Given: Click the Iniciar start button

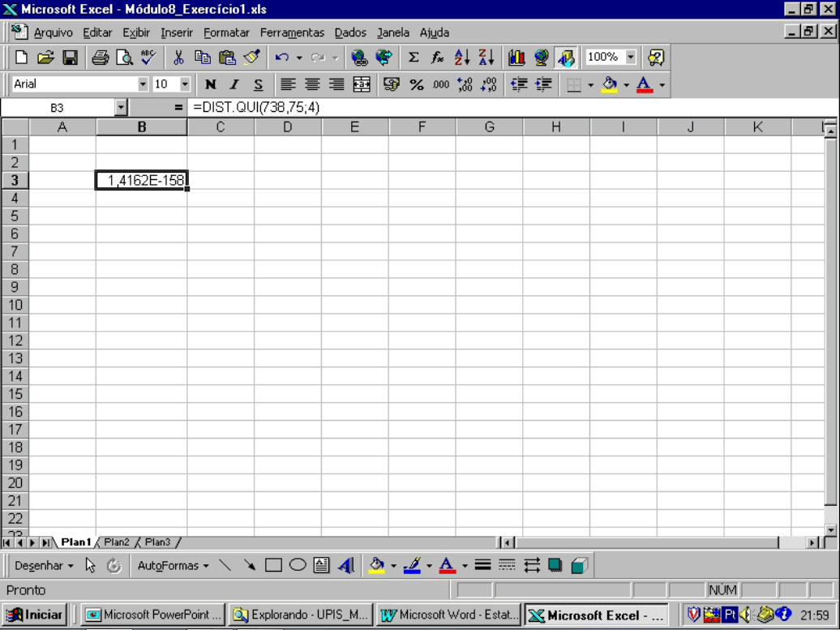Looking at the screenshot, I should (x=36, y=615).
